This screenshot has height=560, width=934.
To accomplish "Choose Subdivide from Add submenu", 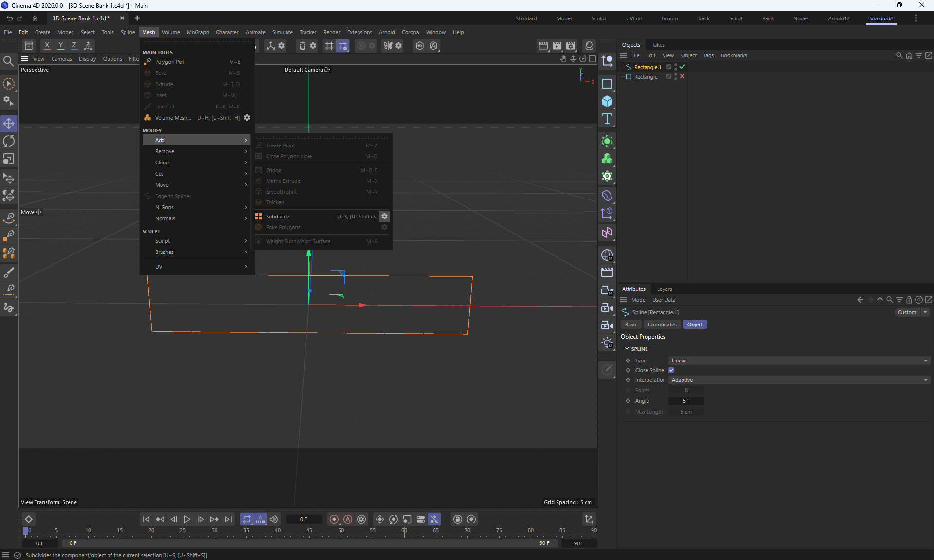I will coord(278,217).
